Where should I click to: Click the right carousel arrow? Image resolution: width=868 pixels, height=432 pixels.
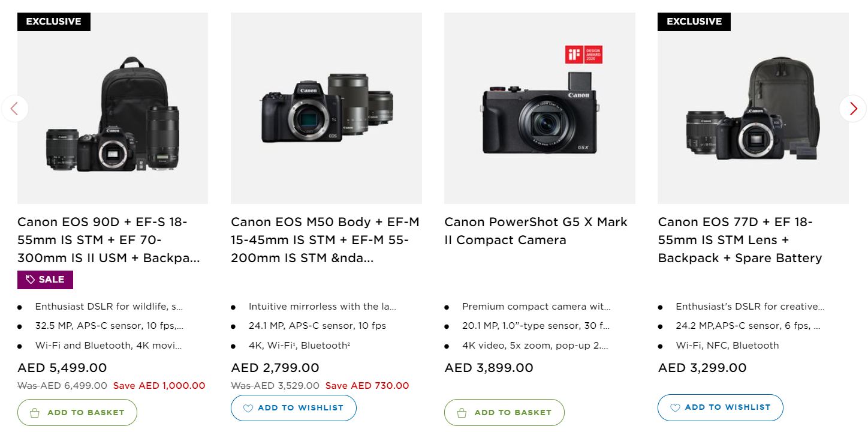click(852, 109)
